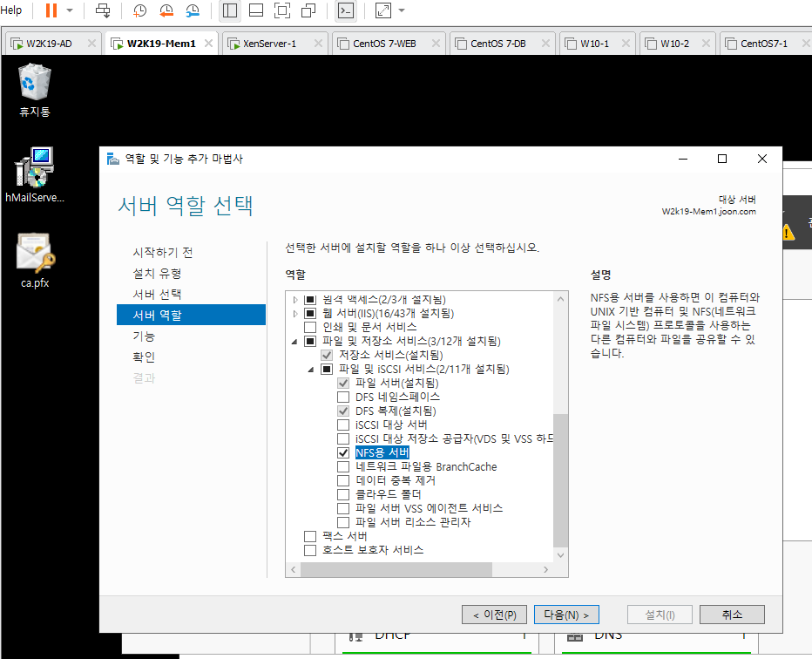Click the warning triangle icon behind wizard
This screenshot has width=812, height=659.
(x=787, y=232)
